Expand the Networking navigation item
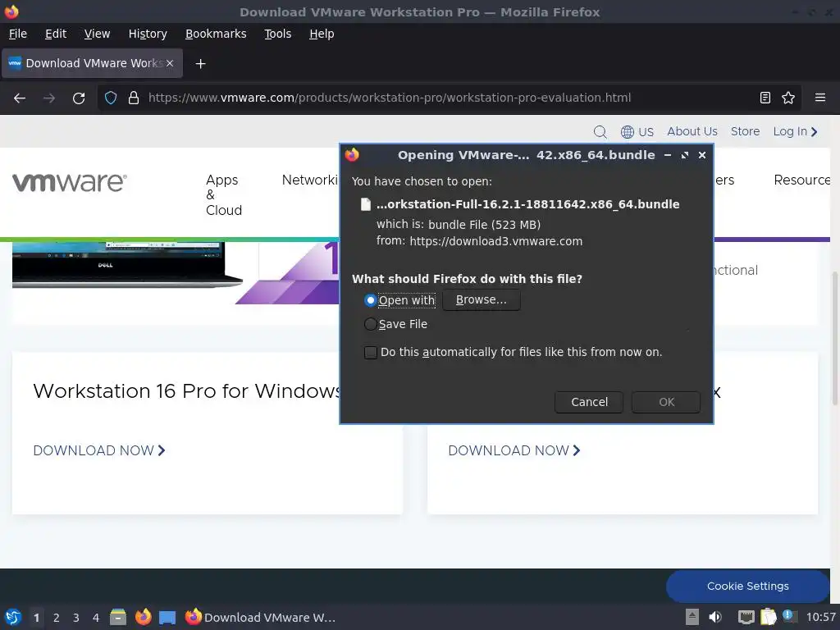The width and height of the screenshot is (840, 630). coord(310,180)
